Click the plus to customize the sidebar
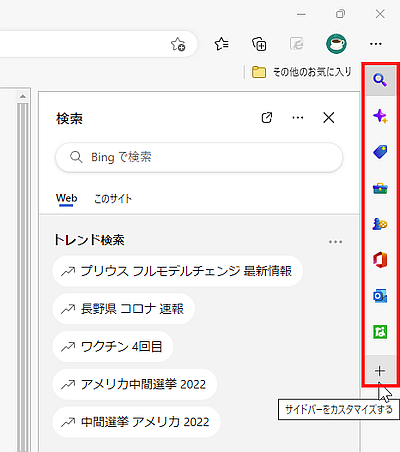Screen dimensions: 400x452 tap(380, 370)
